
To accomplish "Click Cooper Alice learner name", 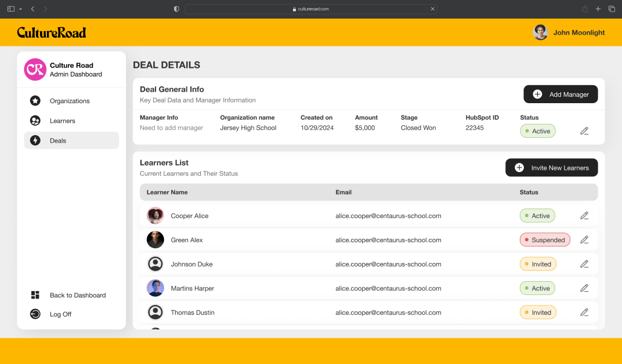I will [190, 216].
